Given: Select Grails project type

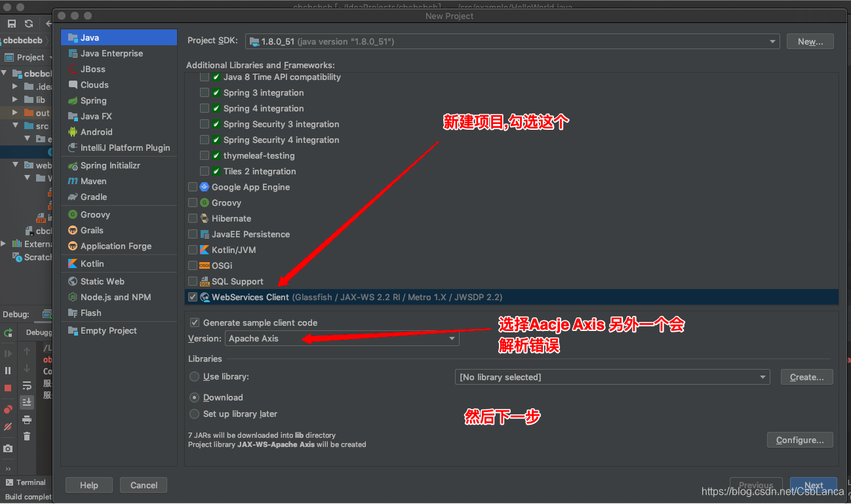Looking at the screenshot, I should (x=119, y=230).
